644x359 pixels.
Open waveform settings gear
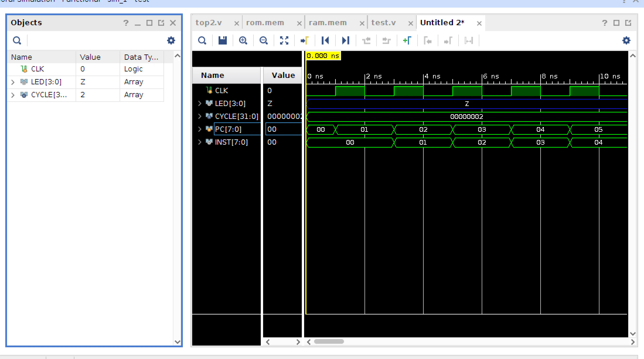(626, 40)
